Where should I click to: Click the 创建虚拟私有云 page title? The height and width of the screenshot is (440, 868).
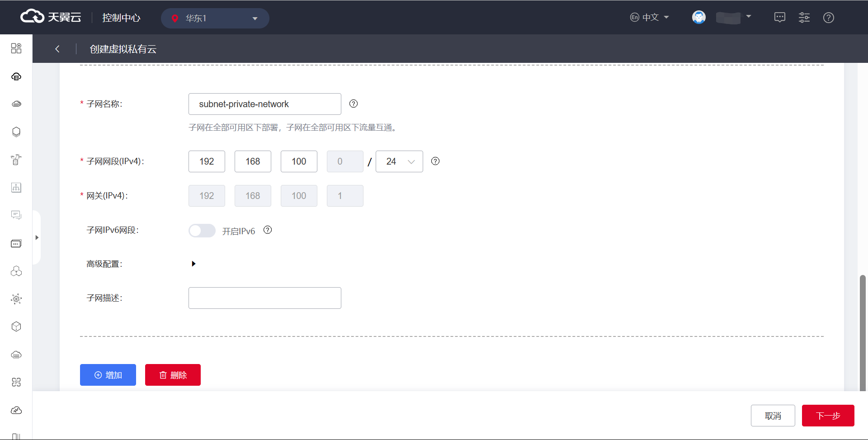tap(123, 49)
